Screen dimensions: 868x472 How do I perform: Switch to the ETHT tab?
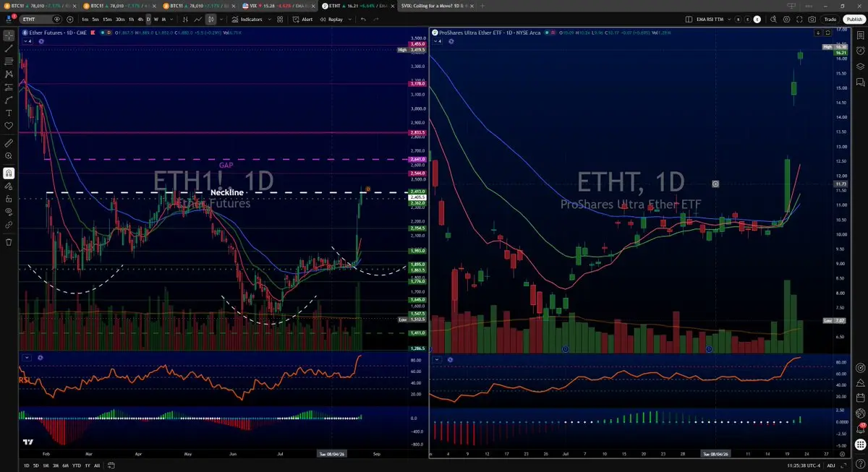point(357,5)
